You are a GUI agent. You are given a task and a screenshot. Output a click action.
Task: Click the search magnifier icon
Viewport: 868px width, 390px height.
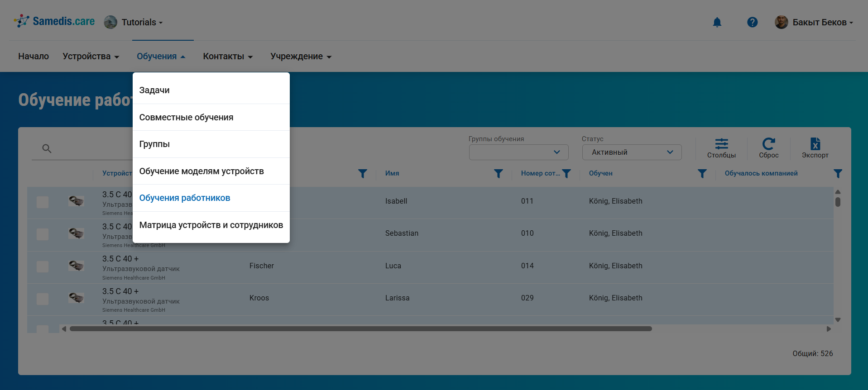[x=47, y=148]
